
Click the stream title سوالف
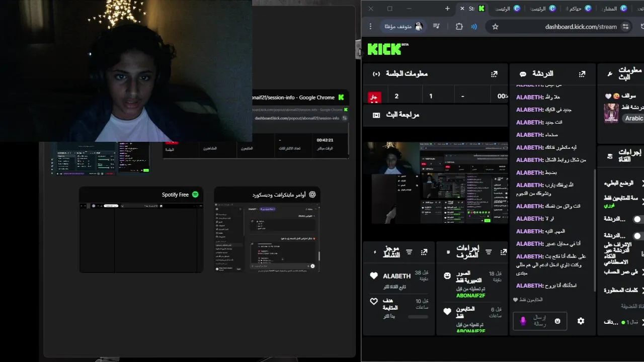(x=628, y=96)
